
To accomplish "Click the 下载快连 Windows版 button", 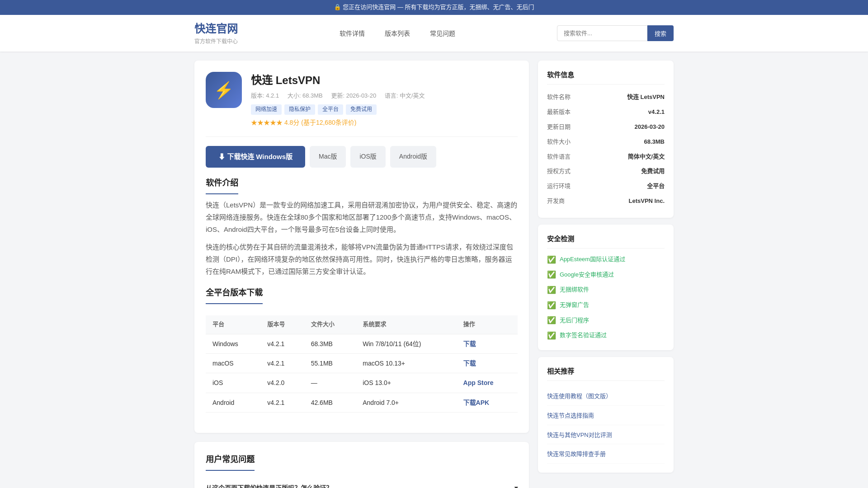I will pos(255,157).
